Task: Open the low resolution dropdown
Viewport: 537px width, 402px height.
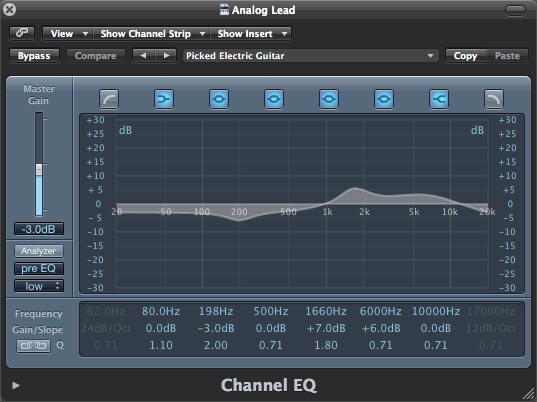Action: click(39, 286)
